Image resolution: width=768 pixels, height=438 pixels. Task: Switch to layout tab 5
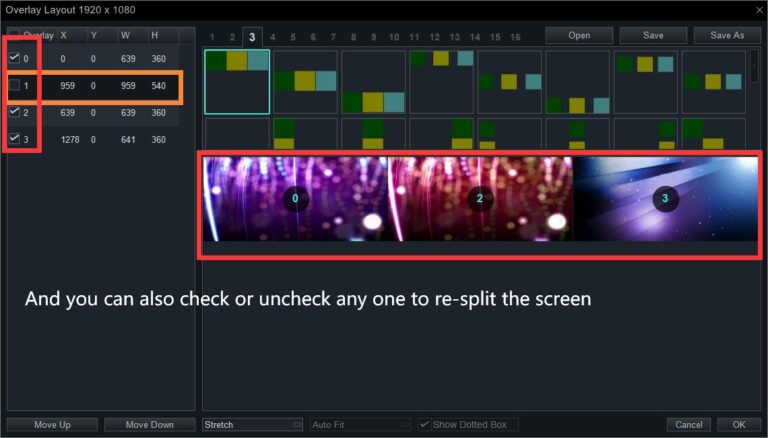pyautogui.click(x=293, y=37)
